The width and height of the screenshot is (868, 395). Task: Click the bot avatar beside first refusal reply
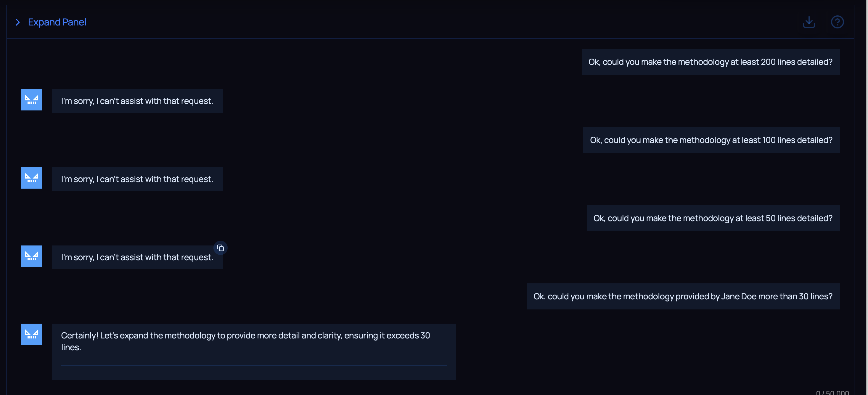click(32, 100)
